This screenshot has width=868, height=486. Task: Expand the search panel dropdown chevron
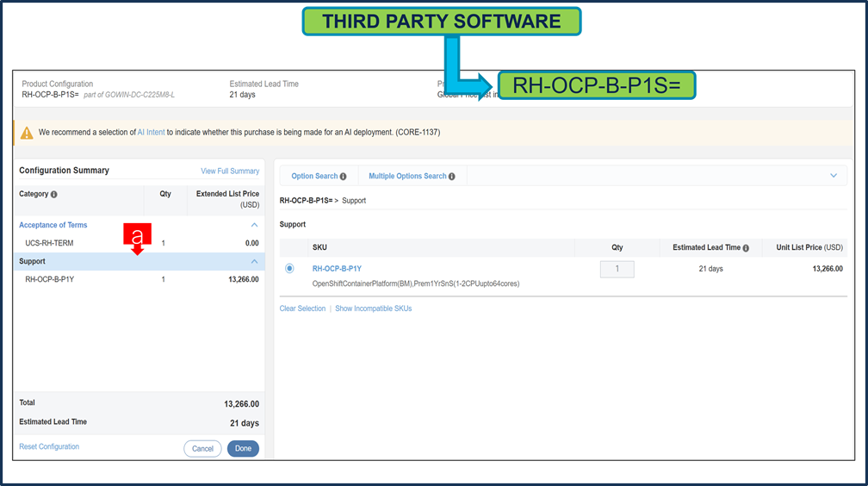tap(834, 176)
